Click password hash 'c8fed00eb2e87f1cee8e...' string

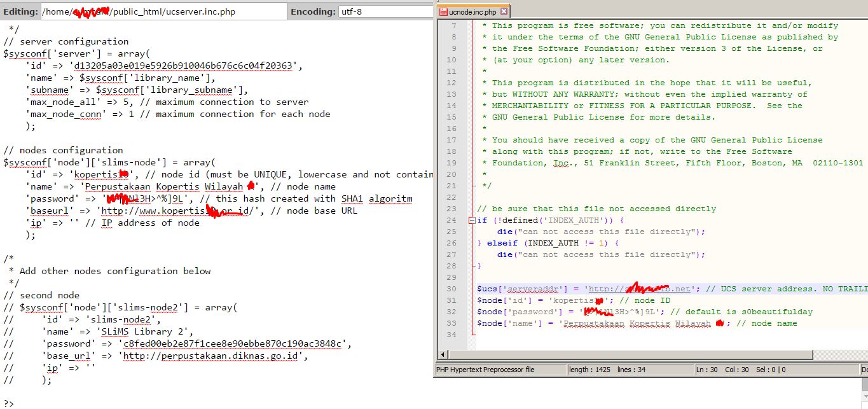click(x=234, y=343)
